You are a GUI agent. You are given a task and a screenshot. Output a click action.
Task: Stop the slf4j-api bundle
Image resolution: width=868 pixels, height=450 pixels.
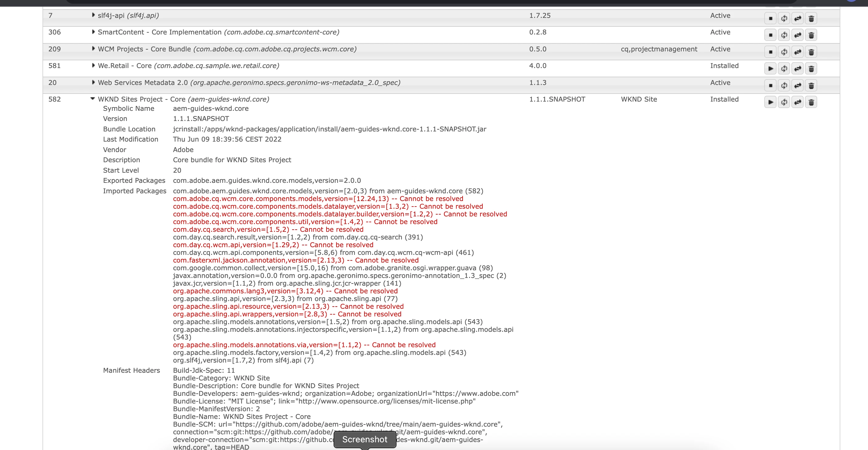pyautogui.click(x=770, y=18)
